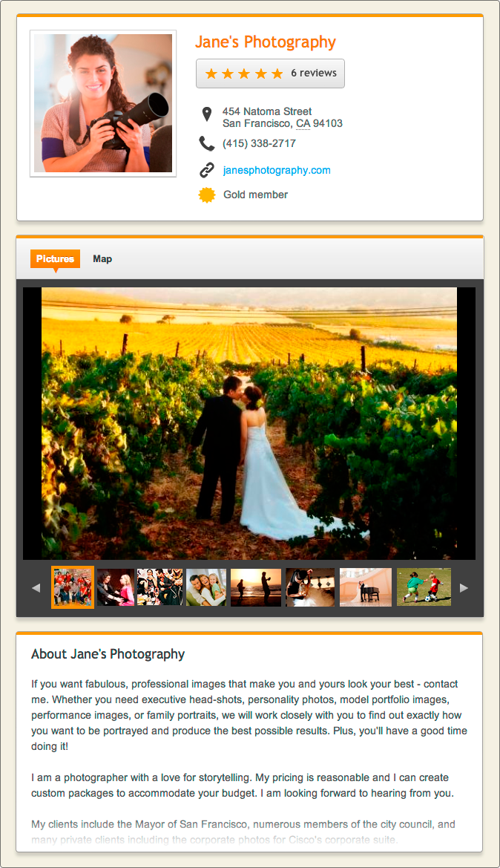Open the Pictures tab
Screen dimensions: 500x868
pyautogui.click(x=56, y=259)
